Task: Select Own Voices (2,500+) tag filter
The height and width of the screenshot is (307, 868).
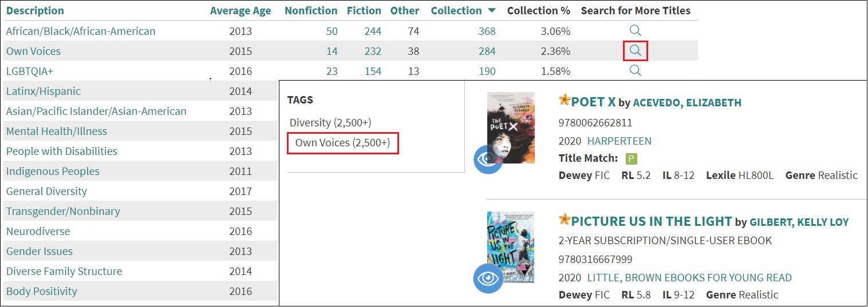Action: coord(342,143)
